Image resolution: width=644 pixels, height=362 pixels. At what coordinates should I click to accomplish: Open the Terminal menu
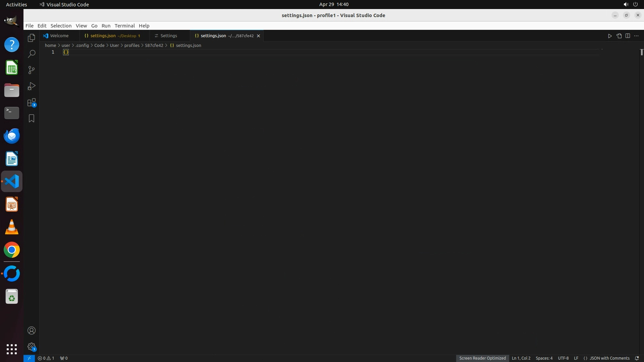tap(124, 26)
